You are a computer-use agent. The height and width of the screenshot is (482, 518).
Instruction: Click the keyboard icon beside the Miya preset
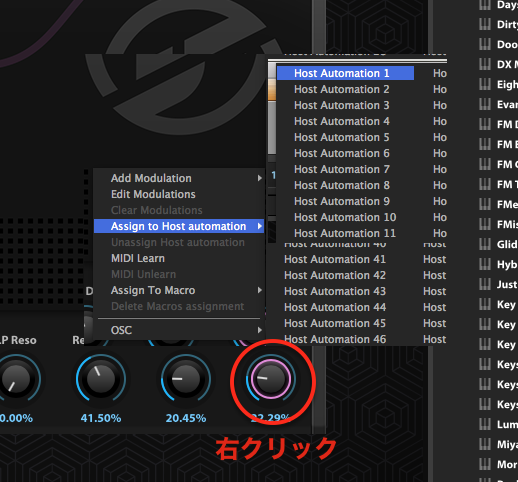(485, 444)
